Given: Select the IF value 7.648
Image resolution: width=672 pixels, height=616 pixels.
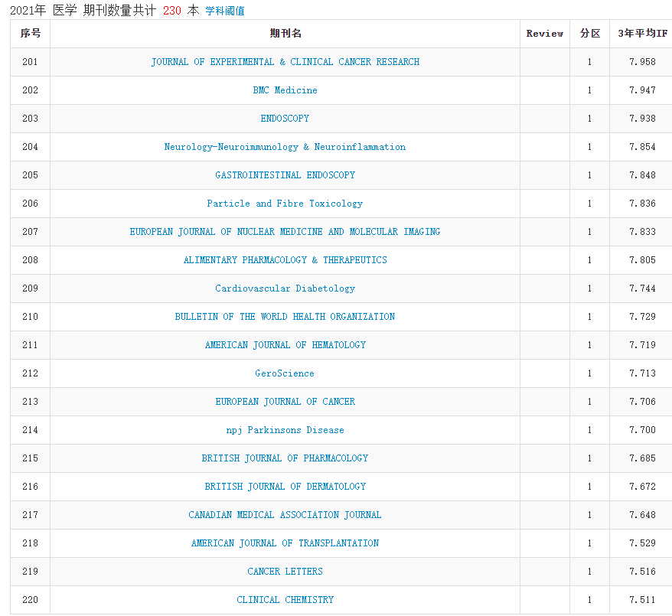Looking at the screenshot, I should (x=642, y=514).
